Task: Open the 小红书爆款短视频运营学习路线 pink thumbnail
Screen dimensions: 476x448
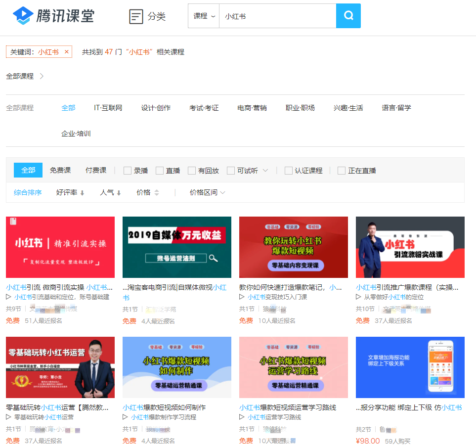Action: coord(293,367)
